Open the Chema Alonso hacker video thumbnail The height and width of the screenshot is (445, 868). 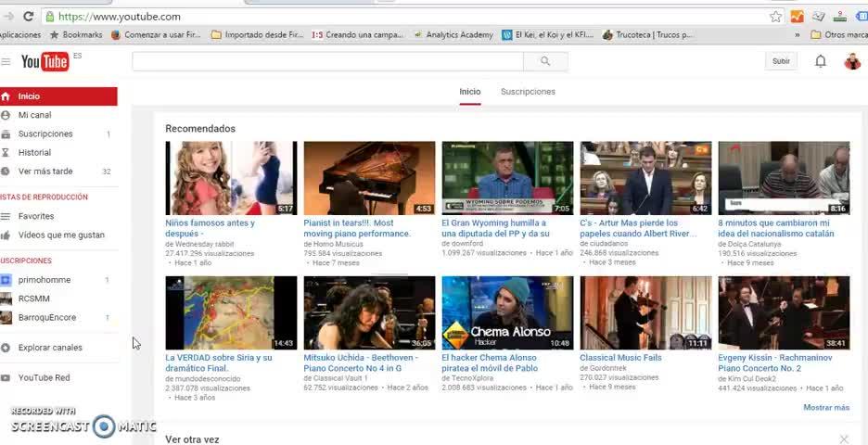coord(507,312)
